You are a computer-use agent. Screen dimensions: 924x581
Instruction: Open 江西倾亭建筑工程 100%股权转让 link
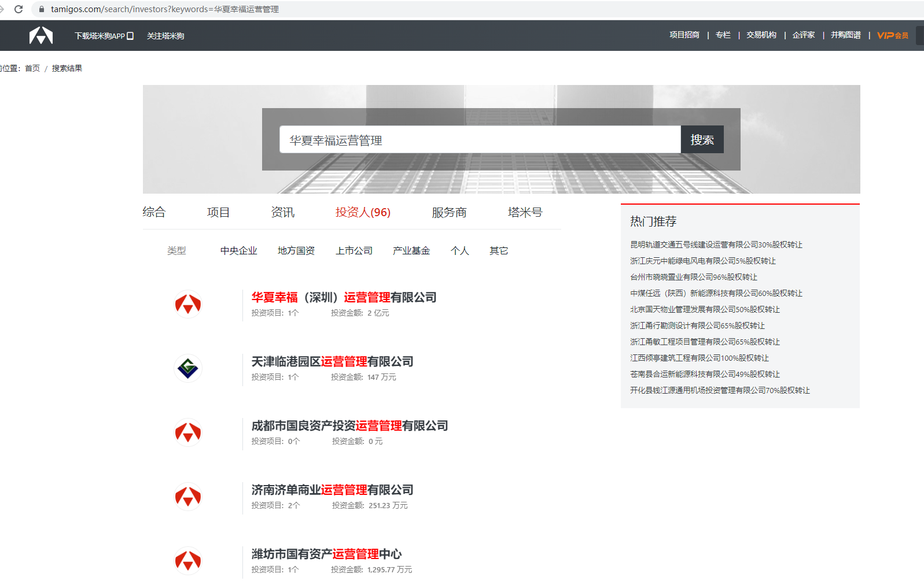[700, 358]
